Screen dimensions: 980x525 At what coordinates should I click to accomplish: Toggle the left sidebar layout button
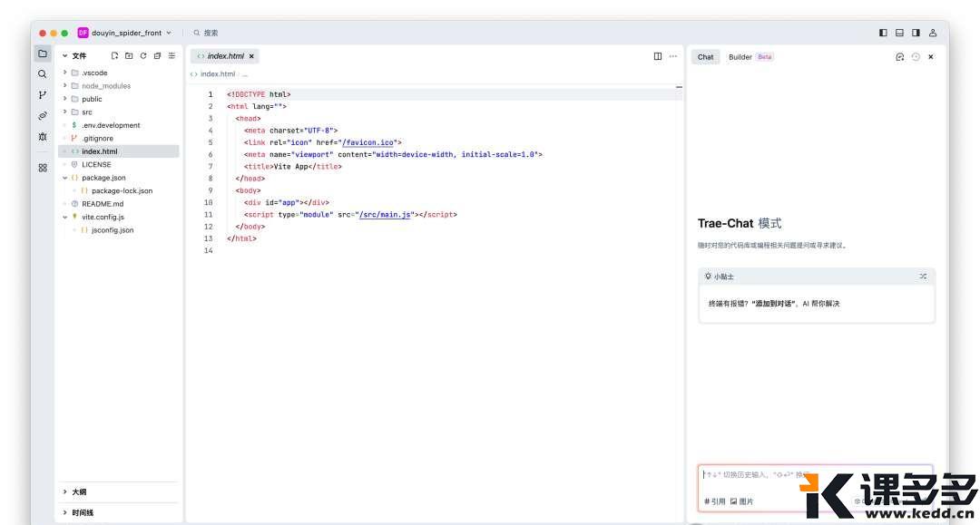pyautogui.click(x=883, y=33)
